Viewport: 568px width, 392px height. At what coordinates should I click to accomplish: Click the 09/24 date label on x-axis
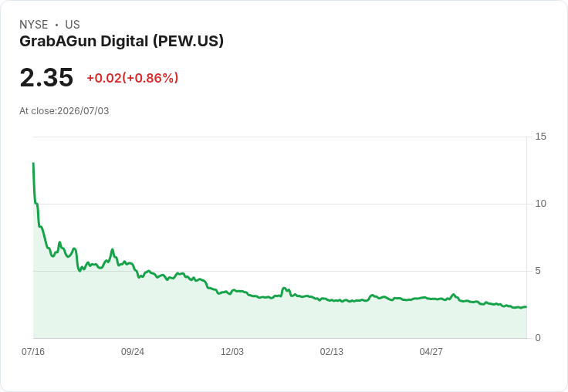[133, 351]
